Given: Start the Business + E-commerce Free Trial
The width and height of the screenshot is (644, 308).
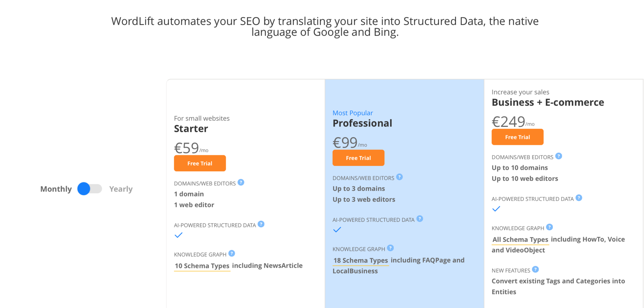Looking at the screenshot, I should point(518,137).
